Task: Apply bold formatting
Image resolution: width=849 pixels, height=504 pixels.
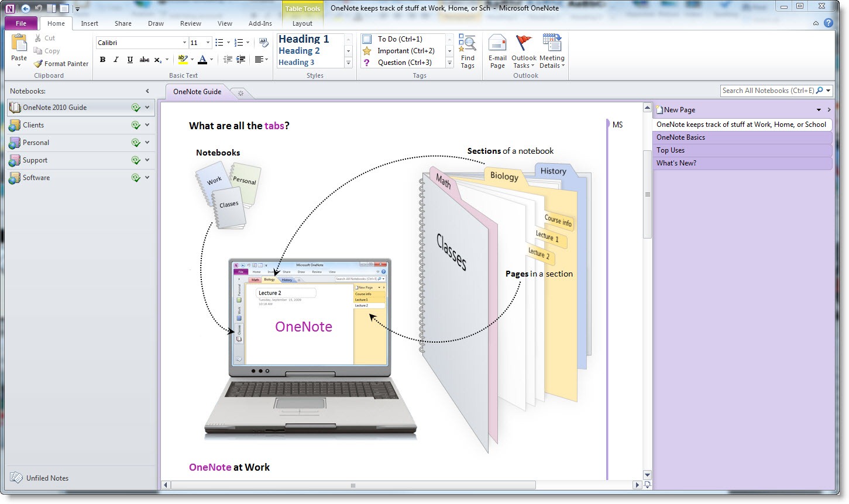Action: click(x=102, y=59)
